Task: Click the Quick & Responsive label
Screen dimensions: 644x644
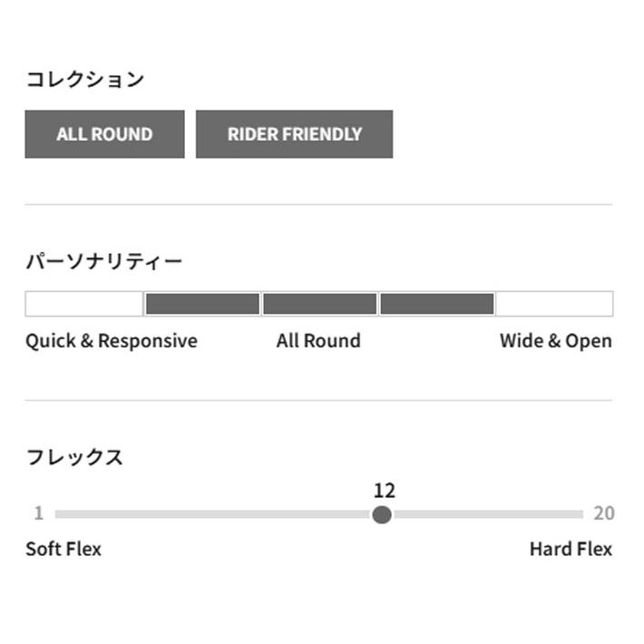Action: [112, 341]
